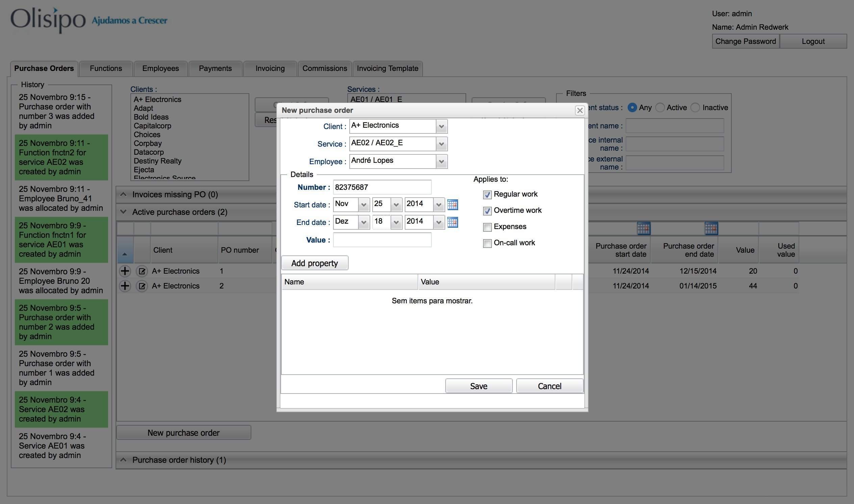The height and width of the screenshot is (504, 854).
Task: Select the Active status radio button
Action: click(x=660, y=108)
